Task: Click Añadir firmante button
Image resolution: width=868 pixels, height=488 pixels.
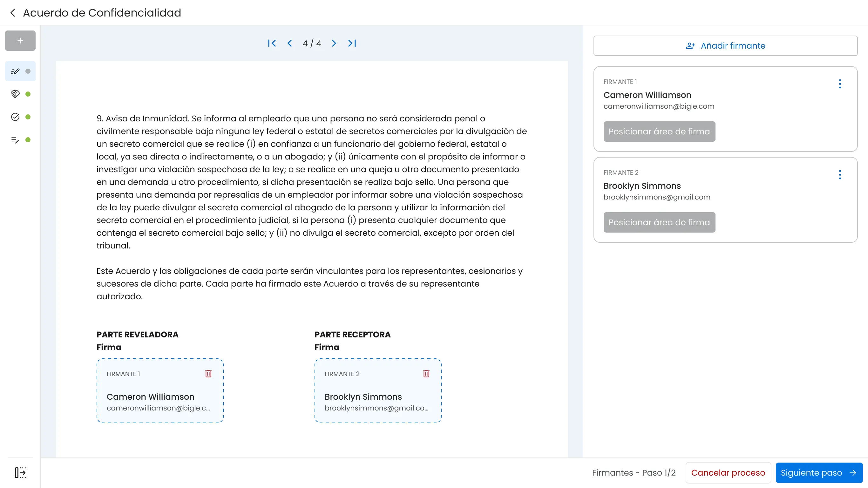Action: tap(725, 46)
